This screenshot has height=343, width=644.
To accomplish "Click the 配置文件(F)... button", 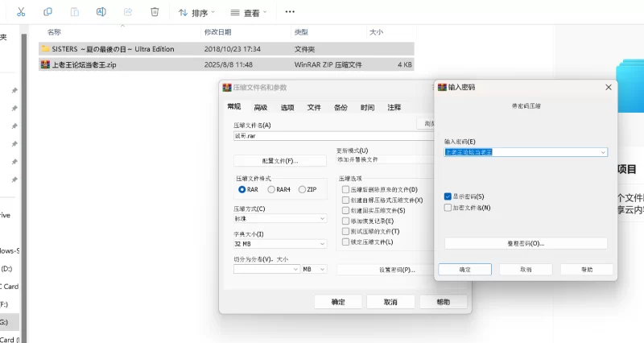I will click(280, 160).
